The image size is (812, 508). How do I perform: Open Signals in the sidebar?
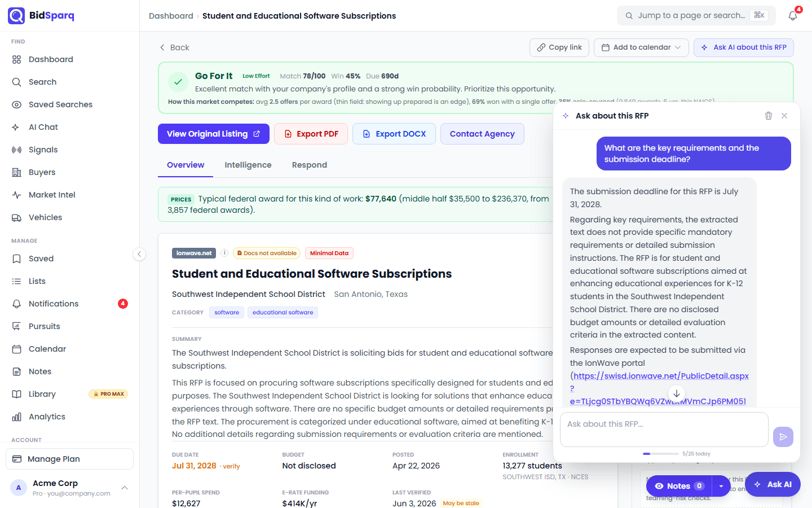(x=70, y=150)
